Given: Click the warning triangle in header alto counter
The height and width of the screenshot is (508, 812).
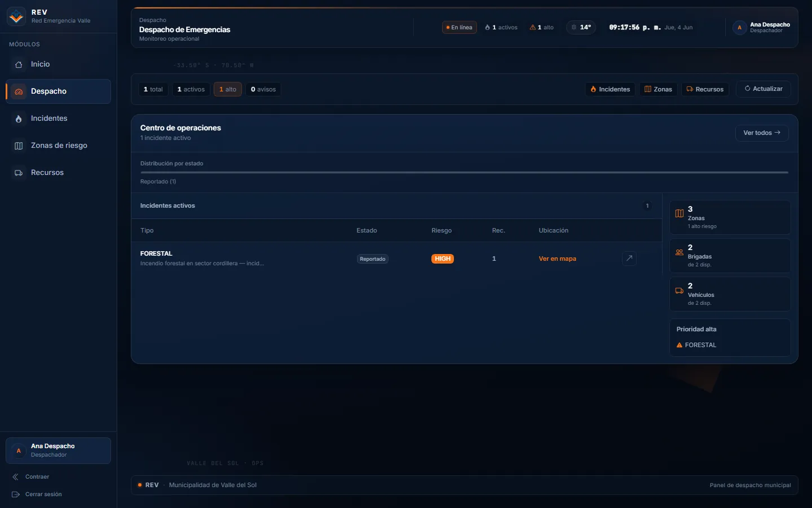Looking at the screenshot, I should pos(532,27).
